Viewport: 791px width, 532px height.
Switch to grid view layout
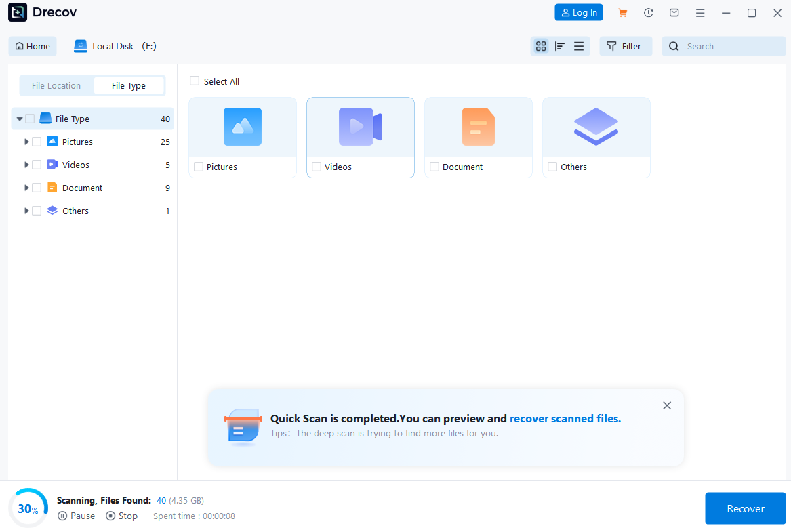(541, 45)
